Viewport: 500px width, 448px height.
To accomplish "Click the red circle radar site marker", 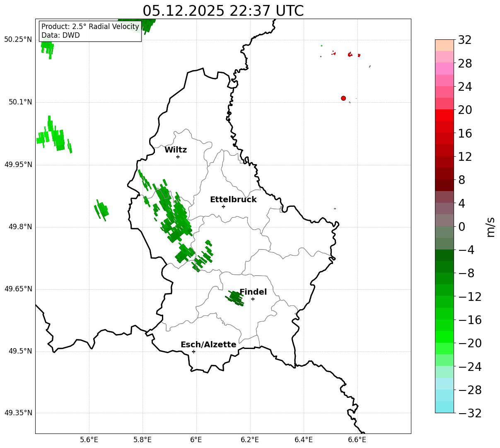I will [x=343, y=98].
